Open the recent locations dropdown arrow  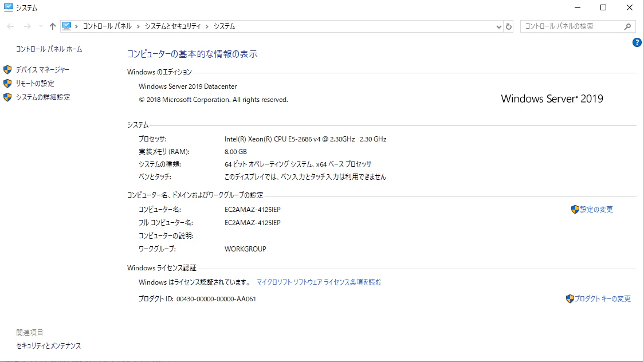pos(41,26)
